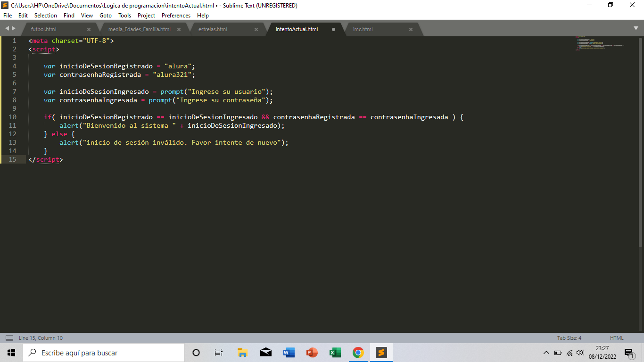Click the next tab arrow
The width and height of the screenshot is (644, 362).
click(14, 29)
